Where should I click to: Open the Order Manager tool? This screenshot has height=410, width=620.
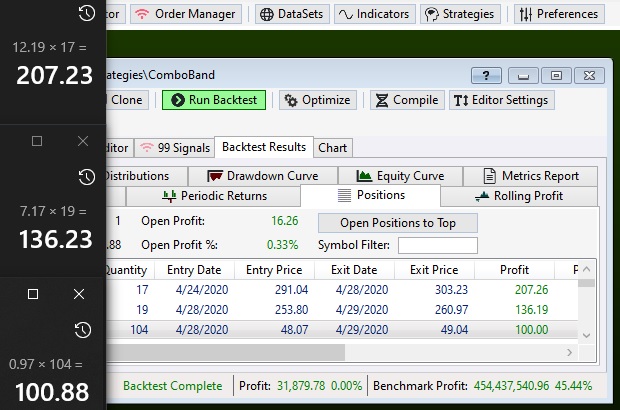click(x=184, y=14)
